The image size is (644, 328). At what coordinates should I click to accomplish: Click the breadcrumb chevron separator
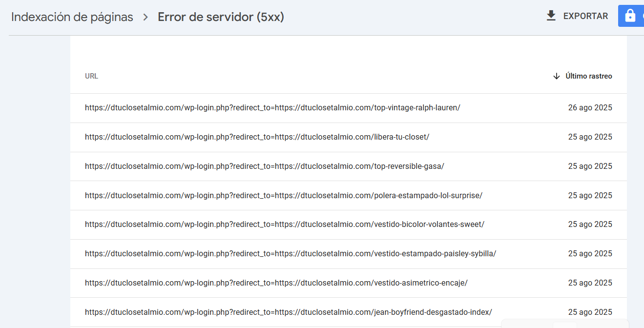click(145, 17)
